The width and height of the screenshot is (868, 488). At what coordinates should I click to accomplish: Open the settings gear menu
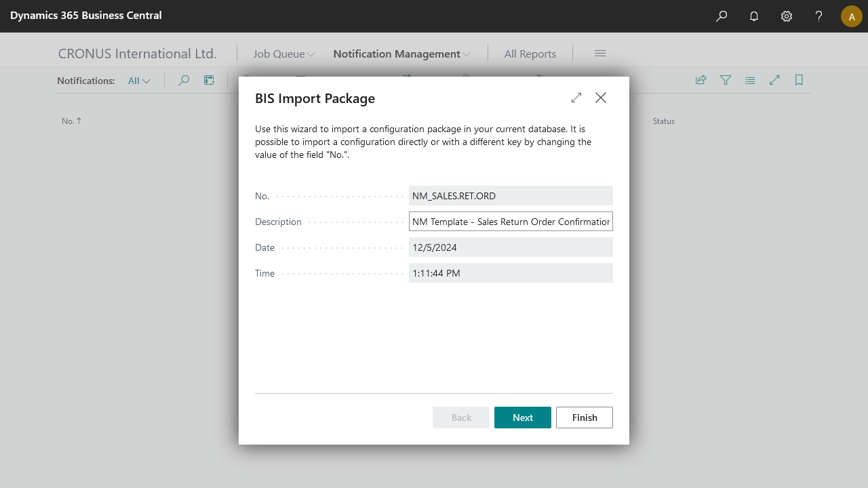tap(787, 16)
